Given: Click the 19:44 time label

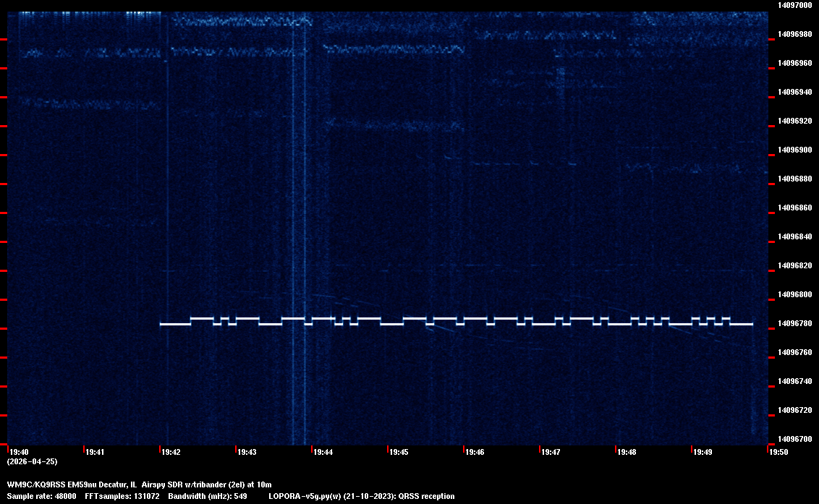Looking at the screenshot, I should (323, 452).
